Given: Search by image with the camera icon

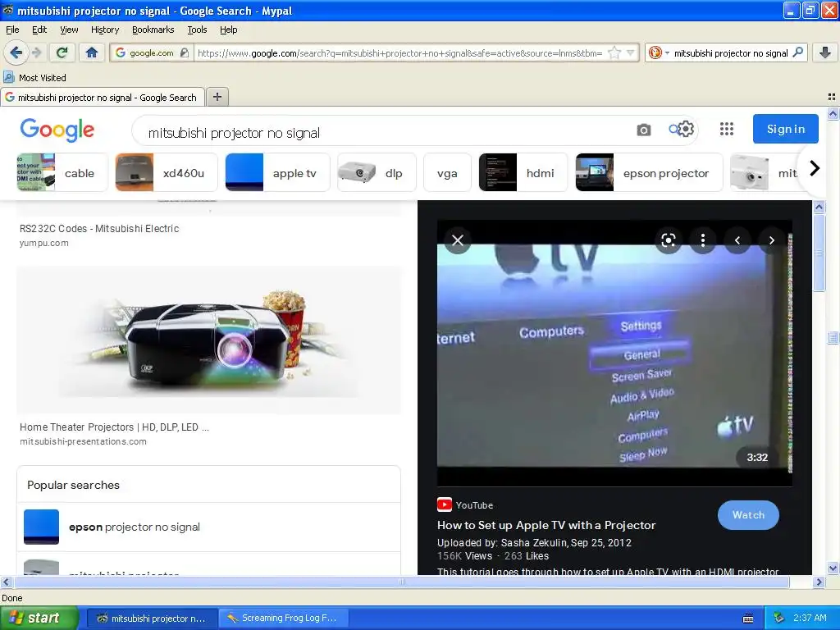Looking at the screenshot, I should tap(643, 130).
